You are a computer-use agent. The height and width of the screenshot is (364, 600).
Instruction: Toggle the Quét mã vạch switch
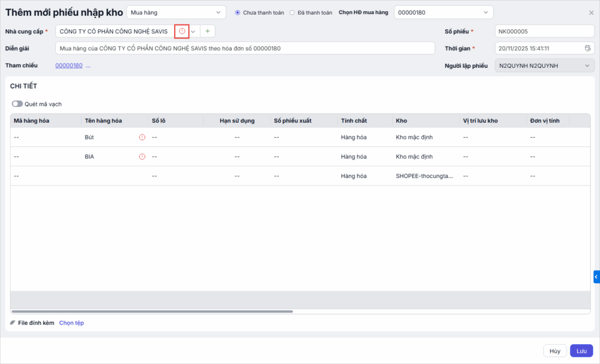(x=17, y=104)
